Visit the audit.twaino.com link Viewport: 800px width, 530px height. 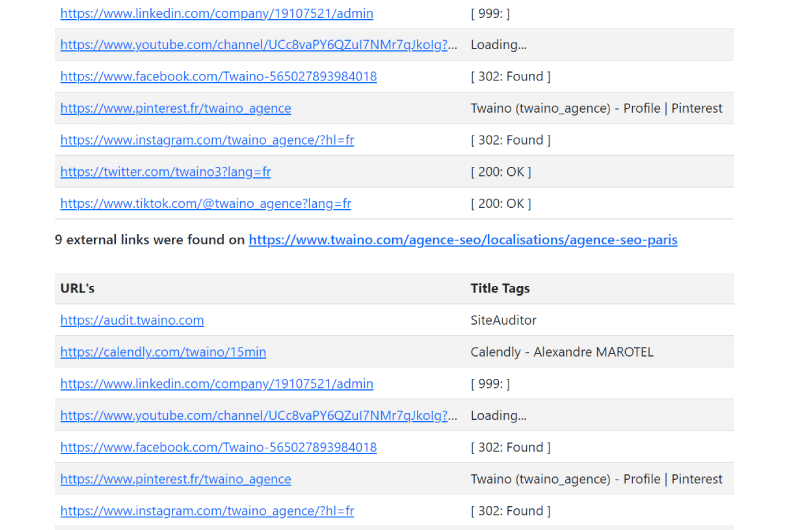point(132,320)
